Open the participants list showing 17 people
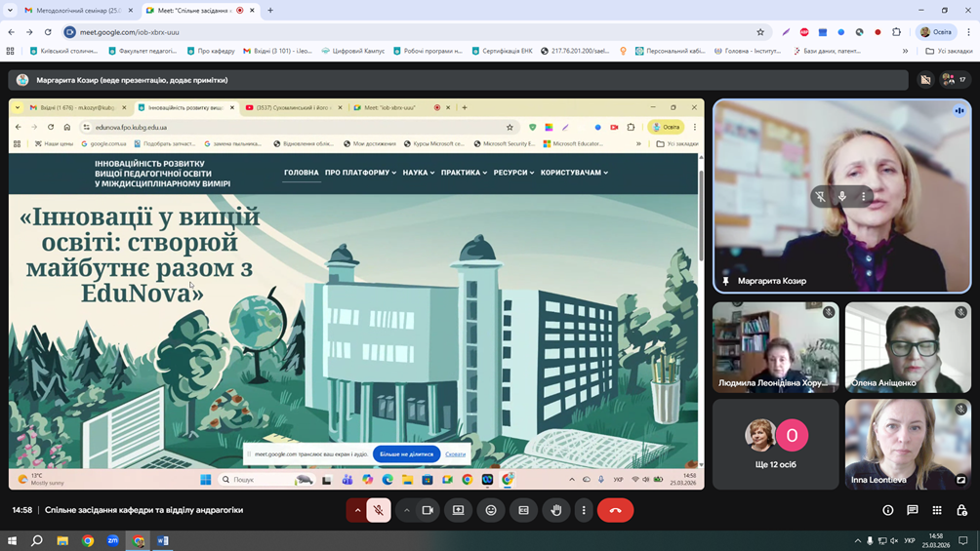The height and width of the screenshot is (551, 980). 954,80
